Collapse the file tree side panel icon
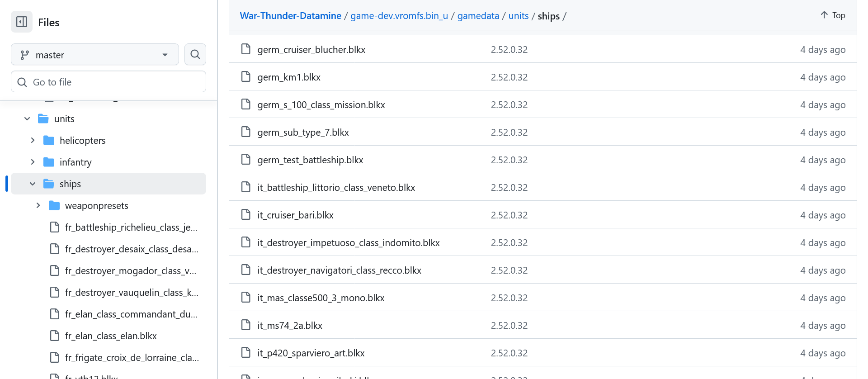The width and height of the screenshot is (868, 379). click(x=22, y=22)
